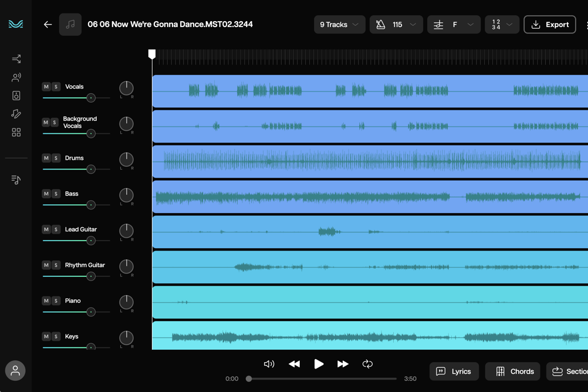Screen dimensions: 588x392
Task: Mute the Bass track
Action: coord(46,194)
